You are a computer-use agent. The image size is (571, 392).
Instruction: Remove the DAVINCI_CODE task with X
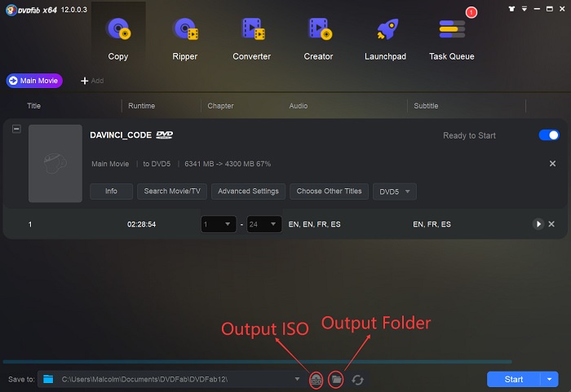pyautogui.click(x=552, y=164)
